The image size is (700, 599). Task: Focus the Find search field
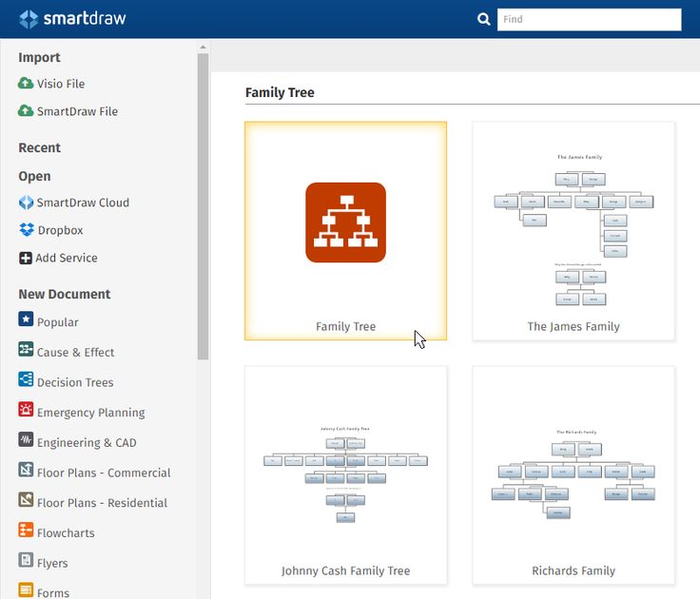(x=590, y=19)
